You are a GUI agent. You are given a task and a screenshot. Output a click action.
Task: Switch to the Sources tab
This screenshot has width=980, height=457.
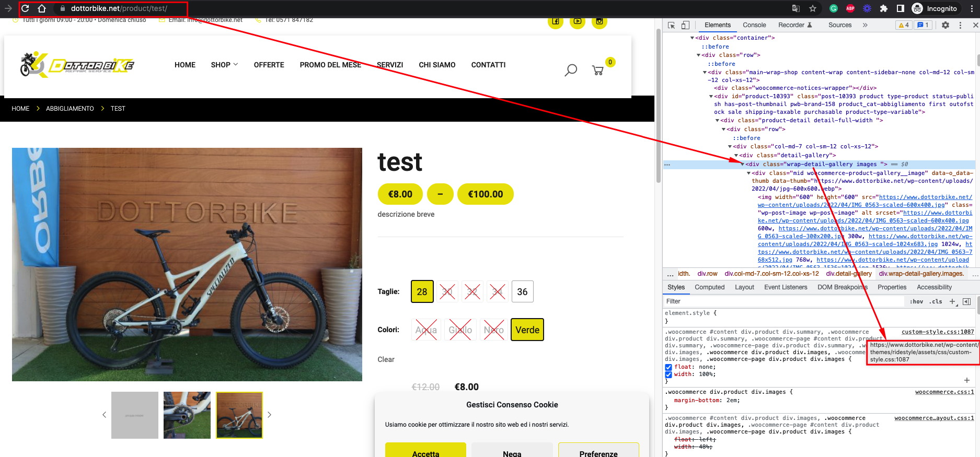[x=840, y=25]
